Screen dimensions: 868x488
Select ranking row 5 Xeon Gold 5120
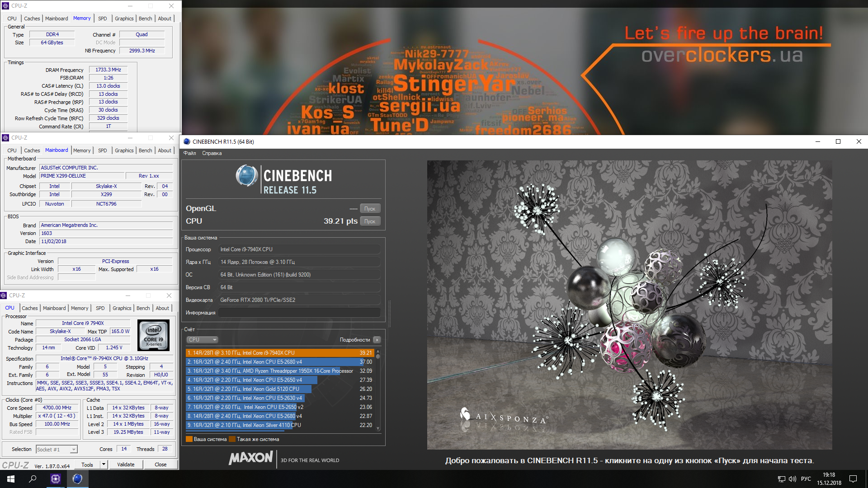pyautogui.click(x=279, y=389)
